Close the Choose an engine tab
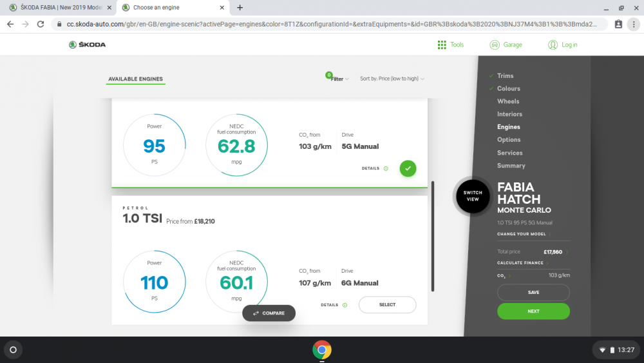This screenshot has width=644, height=363. 222,7
